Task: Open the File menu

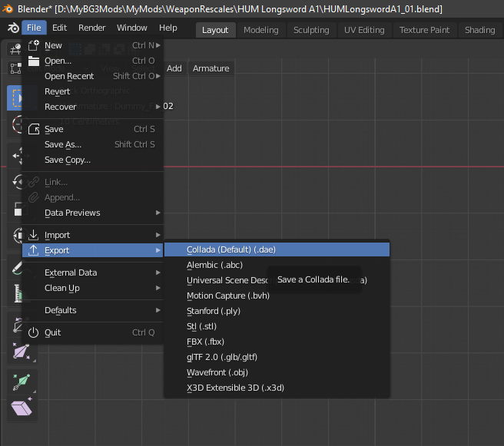Action: (x=34, y=28)
